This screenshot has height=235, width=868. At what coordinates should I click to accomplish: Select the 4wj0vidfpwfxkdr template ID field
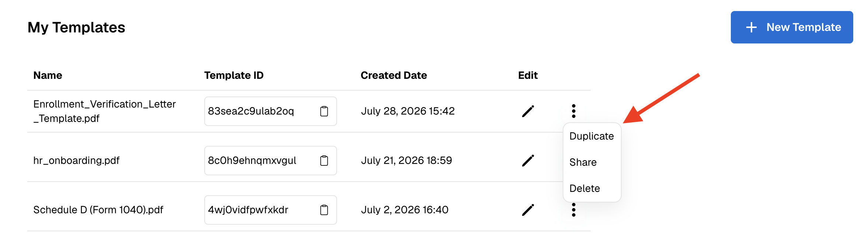tap(270, 210)
